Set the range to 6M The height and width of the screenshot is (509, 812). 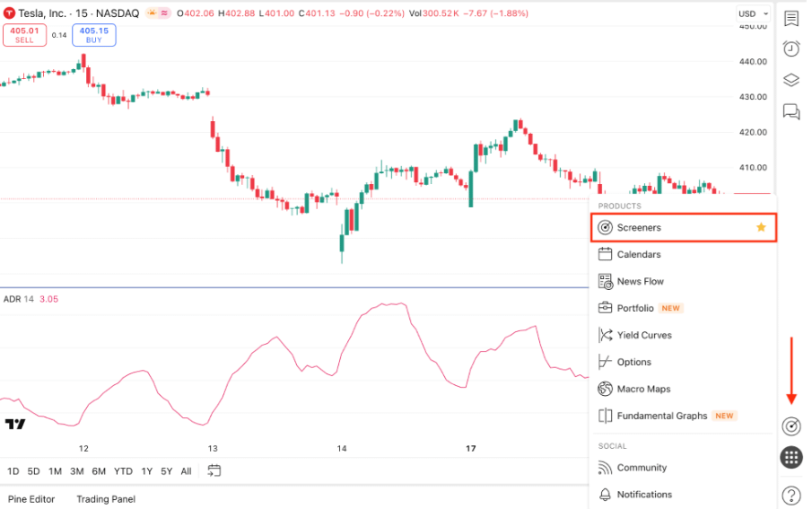coord(99,471)
